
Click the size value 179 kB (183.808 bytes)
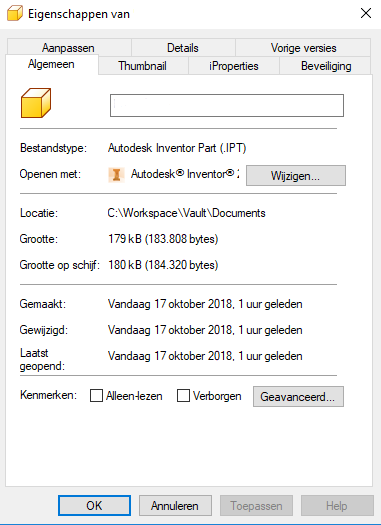pyautogui.click(x=163, y=239)
